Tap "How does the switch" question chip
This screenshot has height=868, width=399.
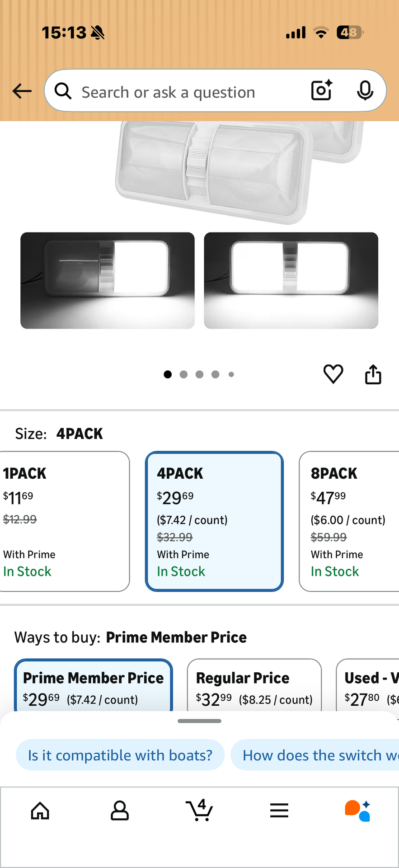pos(316,755)
